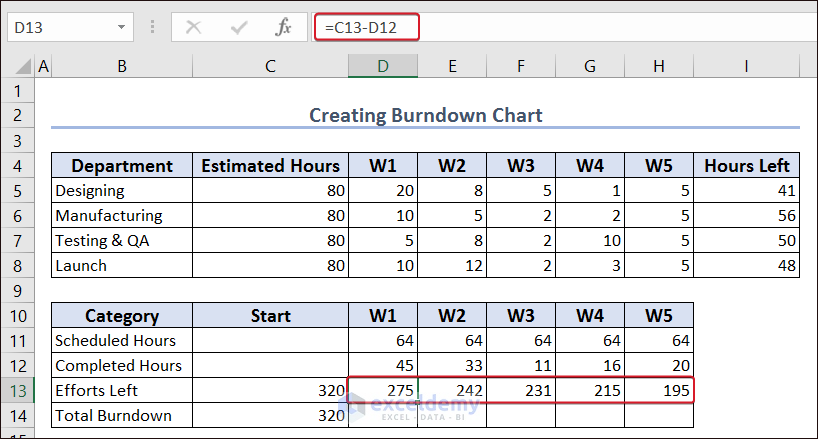This screenshot has height=439, width=818.
Task: Select the Total Burndown 320 cell
Action: click(270, 415)
